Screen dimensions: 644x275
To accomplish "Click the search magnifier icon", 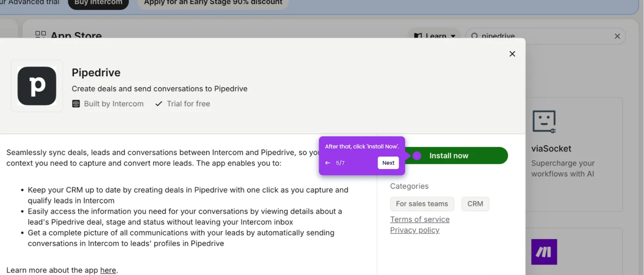I will (474, 36).
